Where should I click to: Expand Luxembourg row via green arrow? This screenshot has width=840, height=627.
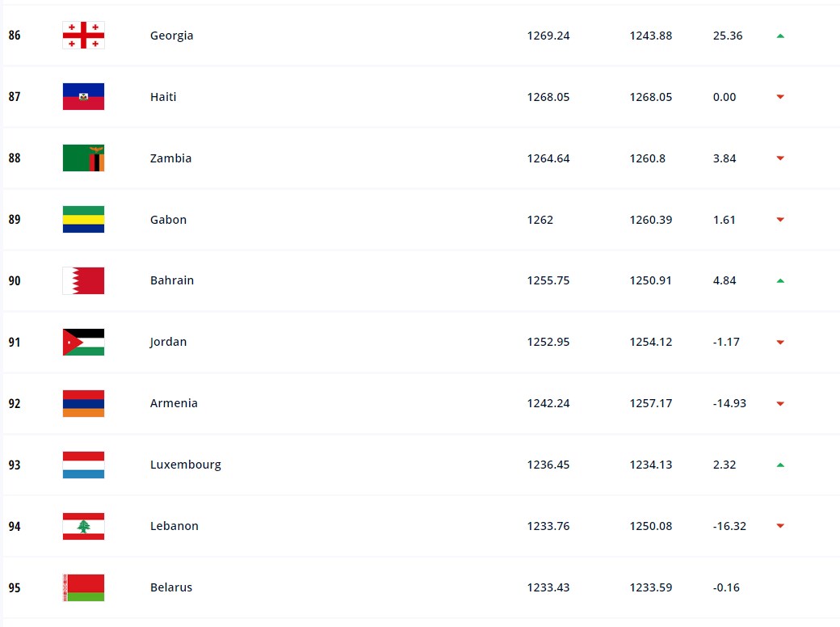[780, 465]
